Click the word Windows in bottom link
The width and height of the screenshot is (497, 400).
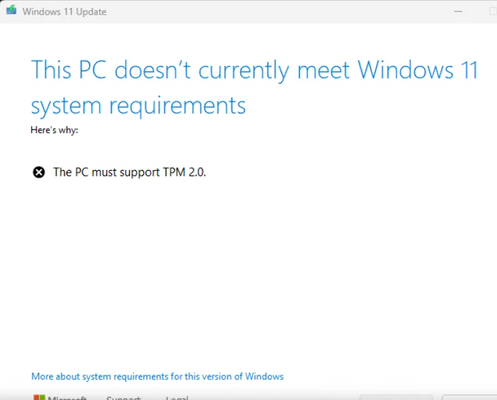click(264, 377)
